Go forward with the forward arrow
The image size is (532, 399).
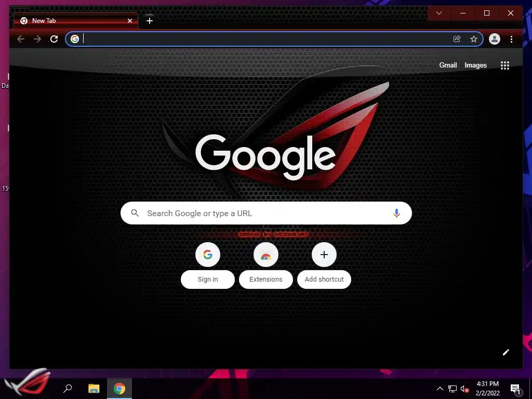tap(37, 39)
